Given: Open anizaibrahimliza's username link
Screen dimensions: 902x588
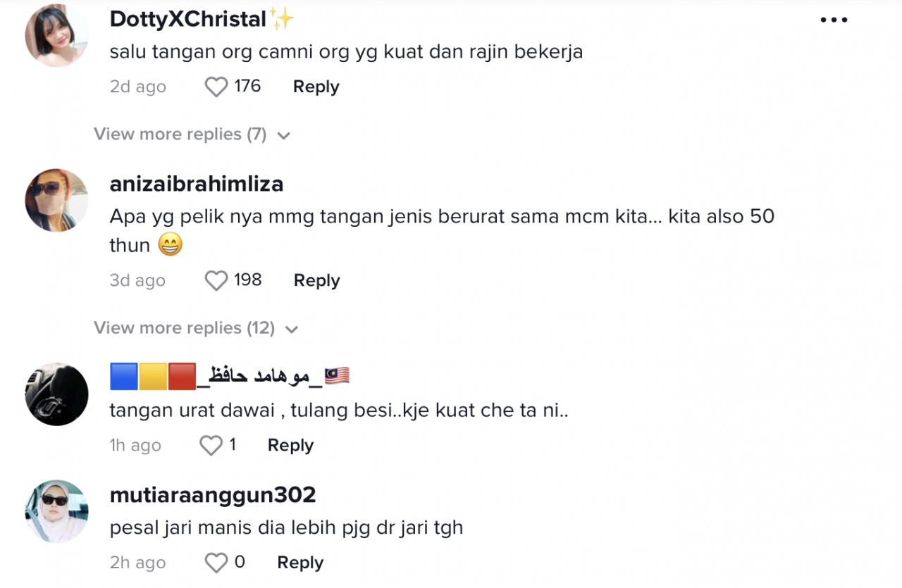Looking at the screenshot, I should tap(196, 184).
